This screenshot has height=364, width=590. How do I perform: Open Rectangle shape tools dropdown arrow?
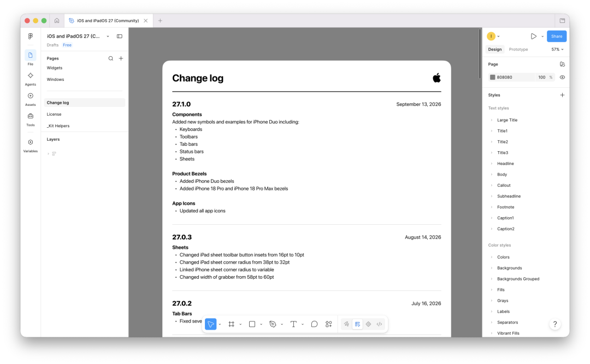(261, 325)
